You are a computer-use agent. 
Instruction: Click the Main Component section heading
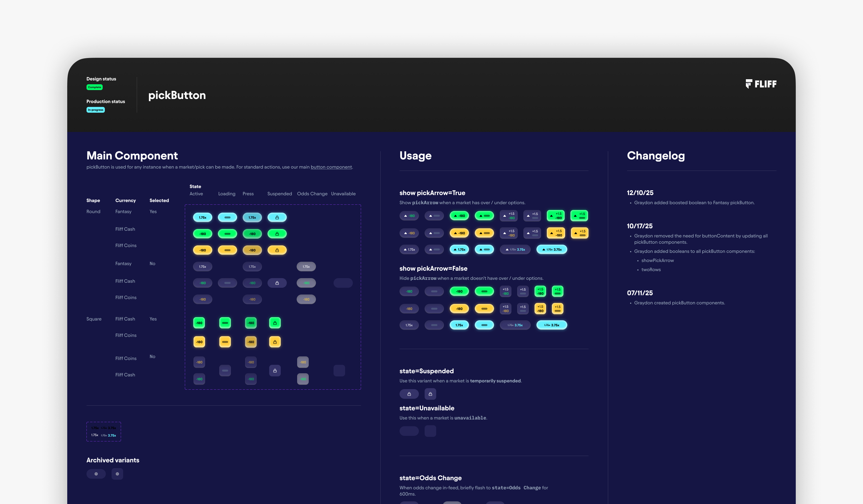pyautogui.click(x=132, y=156)
